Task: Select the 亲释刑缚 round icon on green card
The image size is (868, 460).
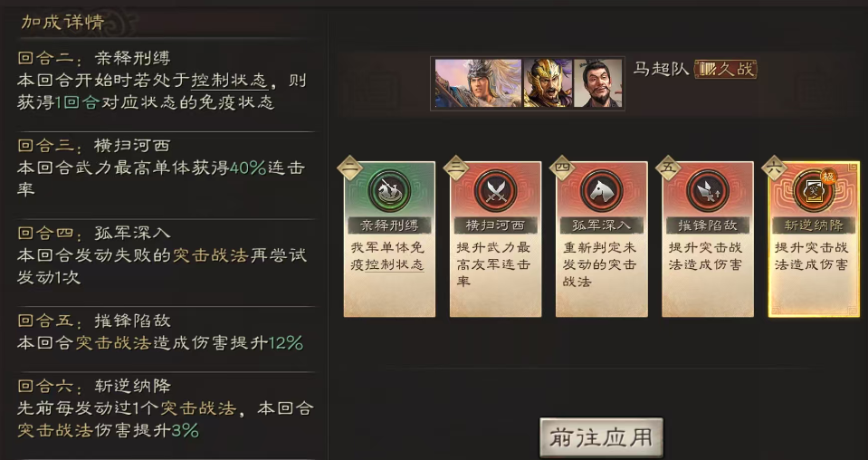Action: click(389, 190)
